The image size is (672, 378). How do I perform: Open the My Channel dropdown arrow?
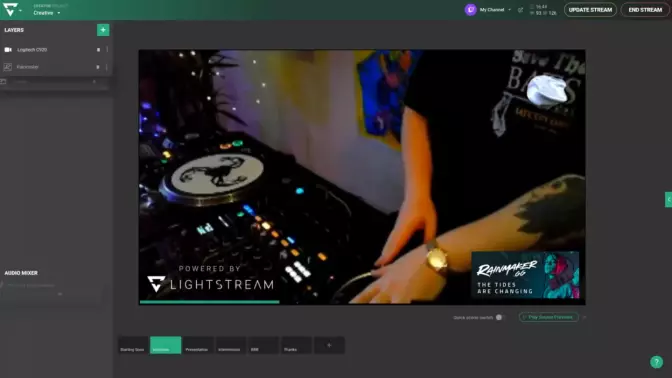click(x=510, y=10)
